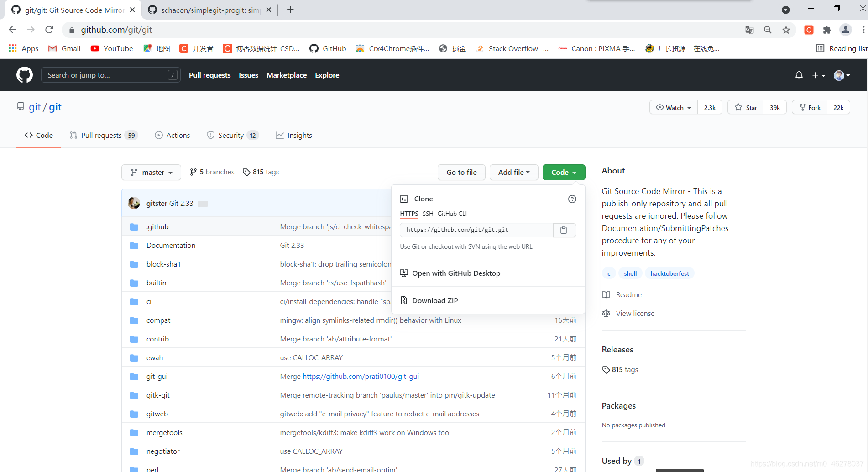Screen dimensions: 868x472
Task: Click the git-gui repository URL link
Action: 361,377
